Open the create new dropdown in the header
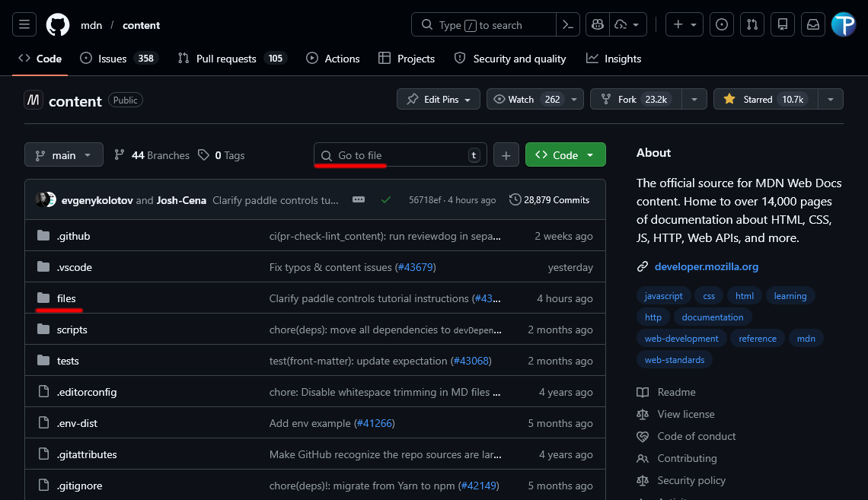 tap(683, 24)
